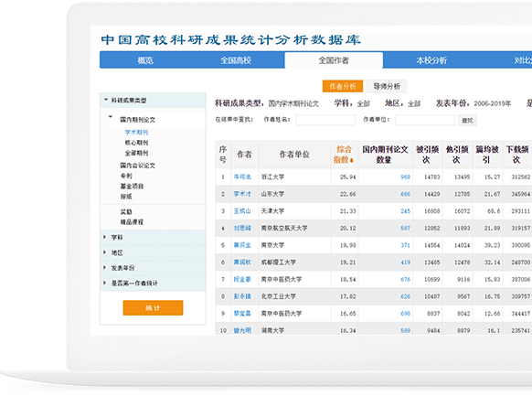Open the author name link in 天津大学 row
The height and width of the screenshot is (407, 532).
tap(242, 211)
